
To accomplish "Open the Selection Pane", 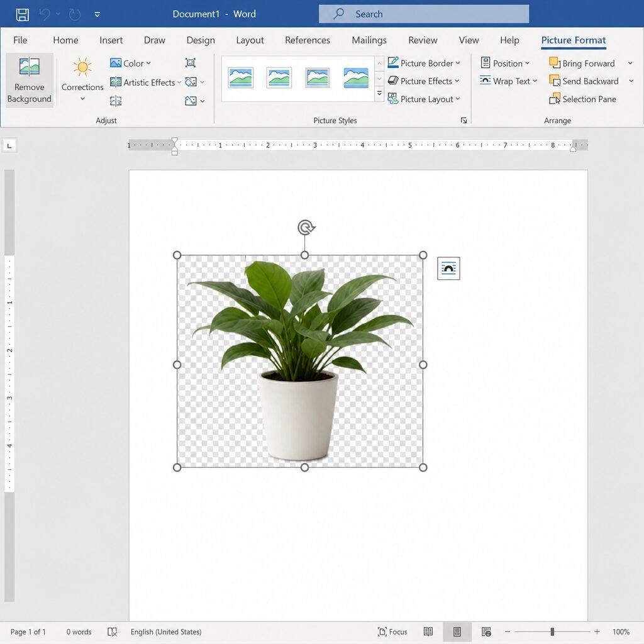I will click(x=582, y=99).
